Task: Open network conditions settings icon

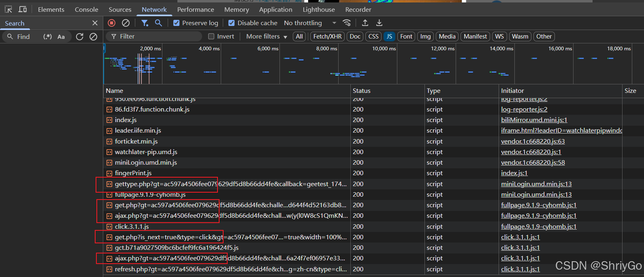Action: (x=347, y=23)
